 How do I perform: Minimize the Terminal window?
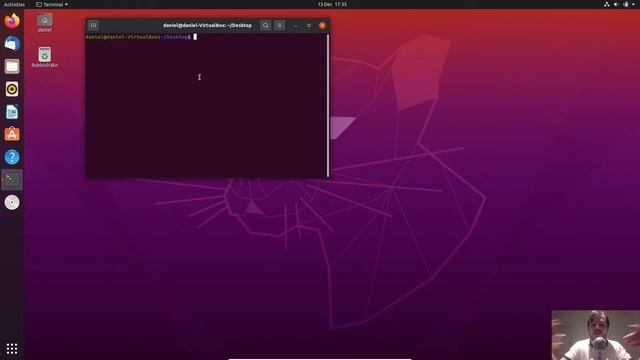[296, 25]
